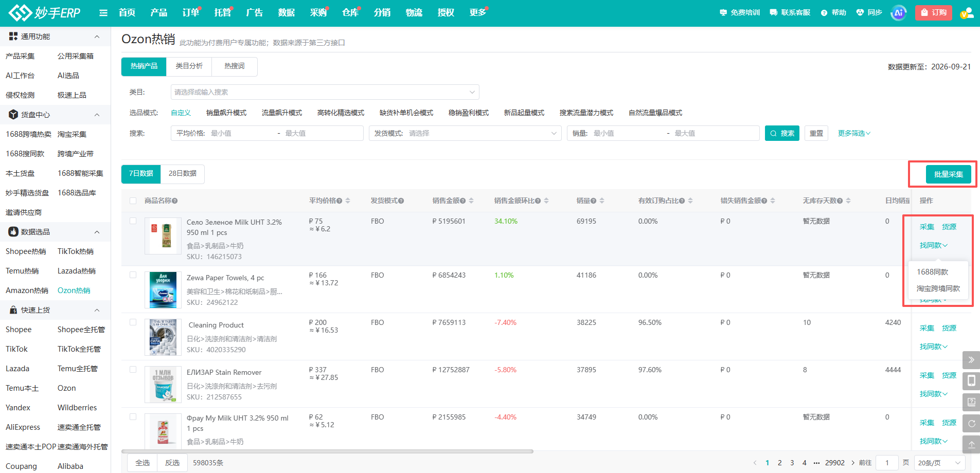Click the 销量 maximum value field
The height and width of the screenshot is (473, 980).
[714, 133]
